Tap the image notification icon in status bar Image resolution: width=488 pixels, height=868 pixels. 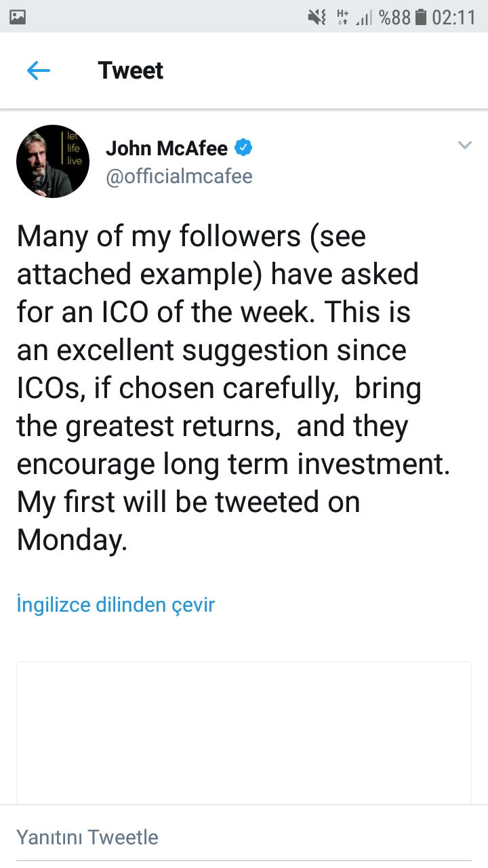point(18,17)
